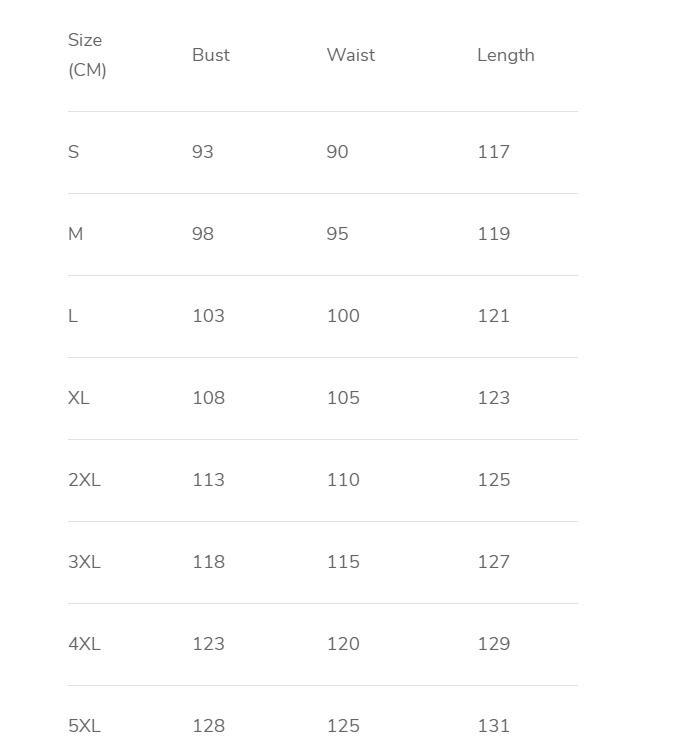This screenshot has width=678, height=739.
Task: Click the Bust column header
Action: (211, 55)
